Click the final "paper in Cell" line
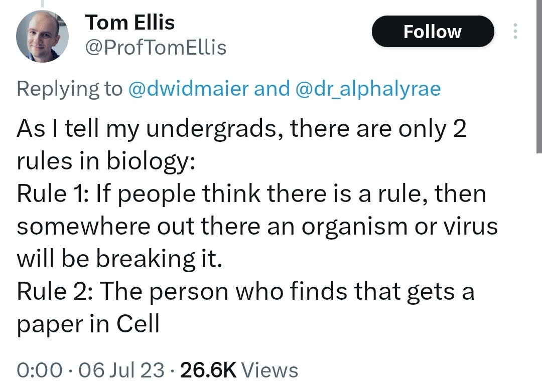This screenshot has height=392, width=542. [88, 324]
